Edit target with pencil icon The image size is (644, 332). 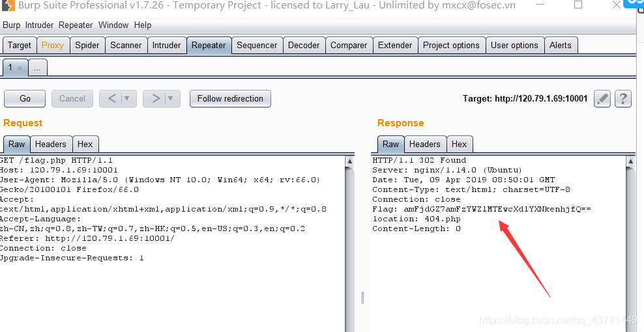pos(602,99)
